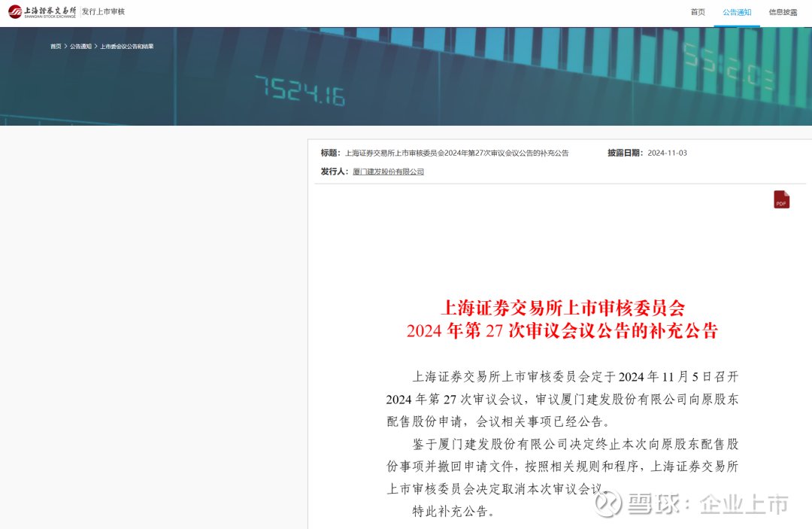Open 上市委会议公告和结果 breadcrumb link

(x=127, y=46)
